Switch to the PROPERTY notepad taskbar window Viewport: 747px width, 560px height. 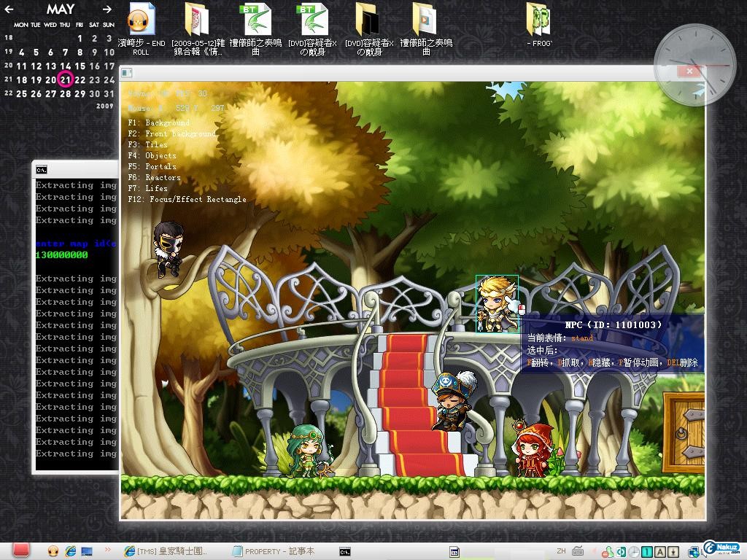[x=274, y=551]
